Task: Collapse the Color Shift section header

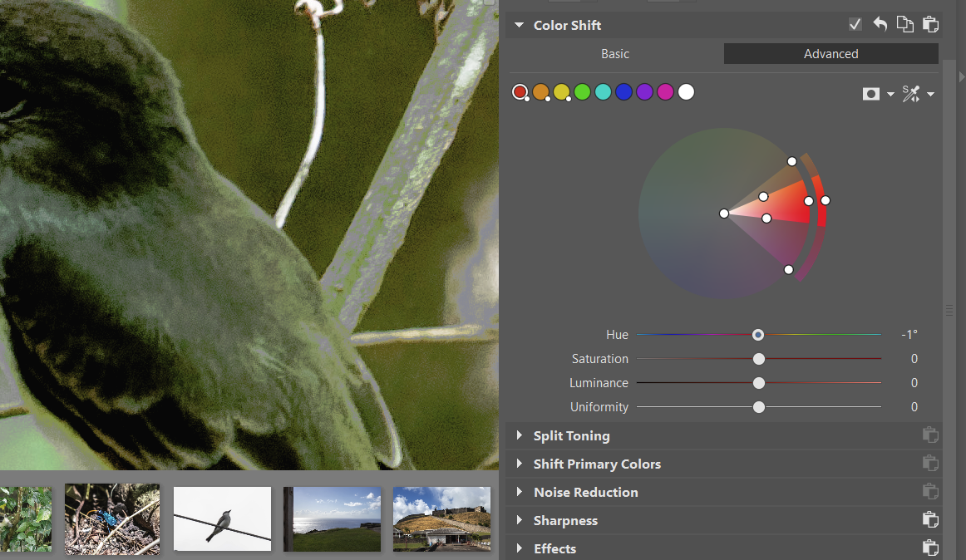Action: 519,25
